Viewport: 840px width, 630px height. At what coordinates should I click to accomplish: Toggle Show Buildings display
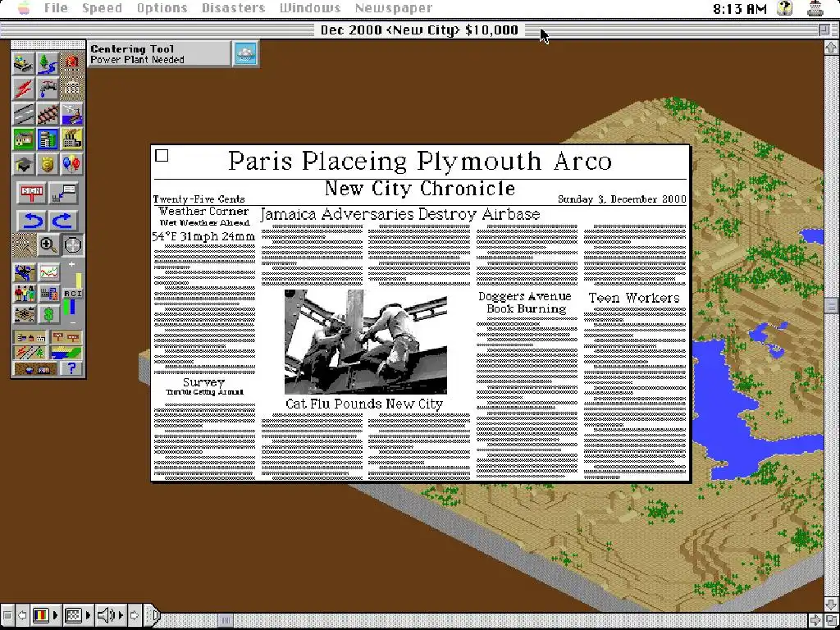point(30,337)
